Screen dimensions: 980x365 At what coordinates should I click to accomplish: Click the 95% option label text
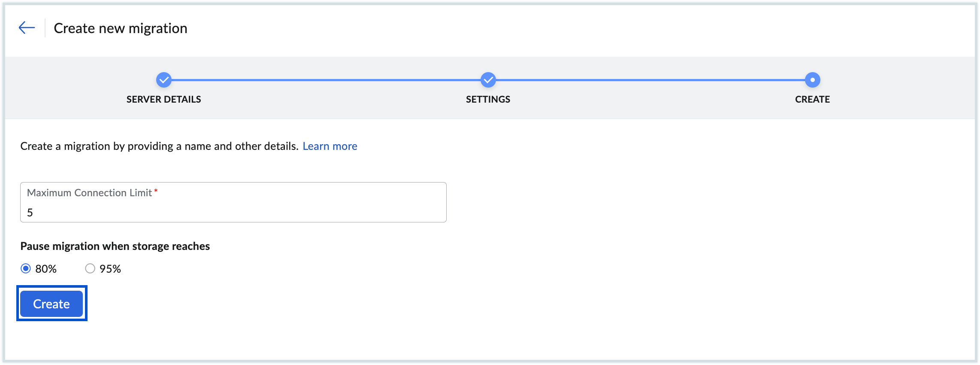coord(110,269)
